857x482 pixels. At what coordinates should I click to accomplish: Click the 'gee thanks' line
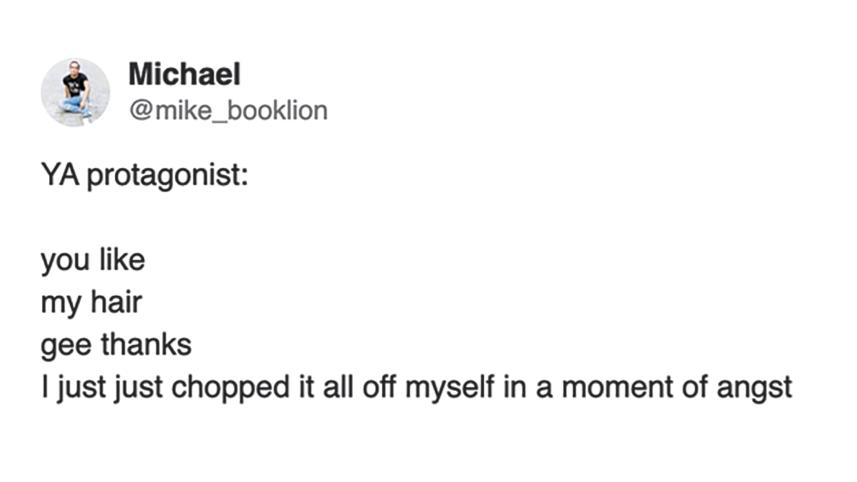click(x=116, y=344)
